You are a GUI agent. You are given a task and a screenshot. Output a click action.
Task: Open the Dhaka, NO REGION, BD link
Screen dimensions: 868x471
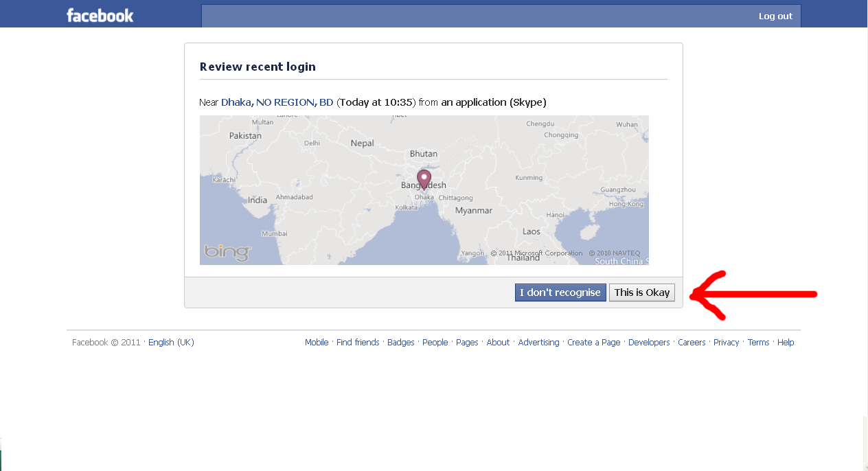(277, 102)
